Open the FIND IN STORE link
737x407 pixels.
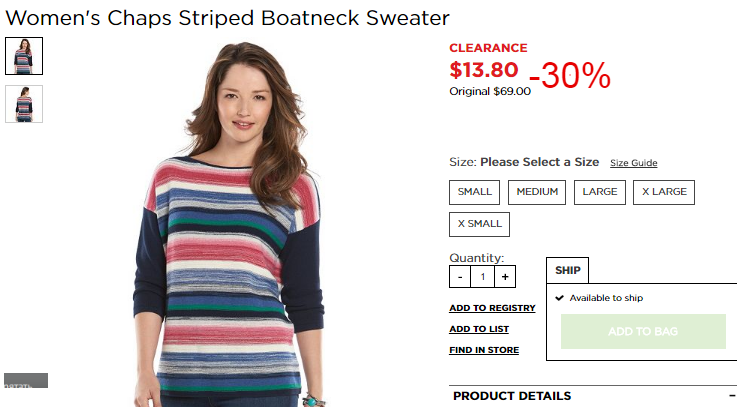(x=484, y=350)
